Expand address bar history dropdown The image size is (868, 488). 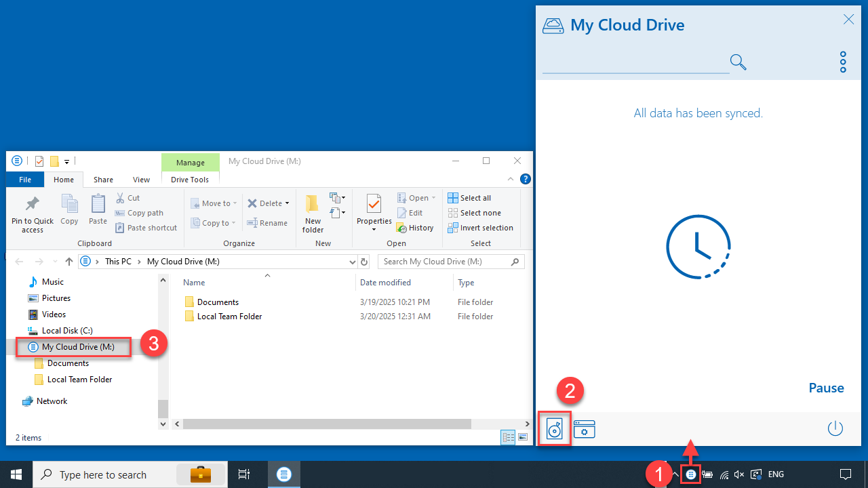[x=353, y=262]
